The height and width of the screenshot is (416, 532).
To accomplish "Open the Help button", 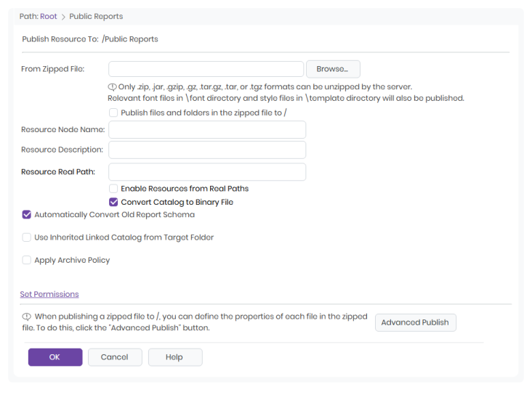I will [x=175, y=357].
